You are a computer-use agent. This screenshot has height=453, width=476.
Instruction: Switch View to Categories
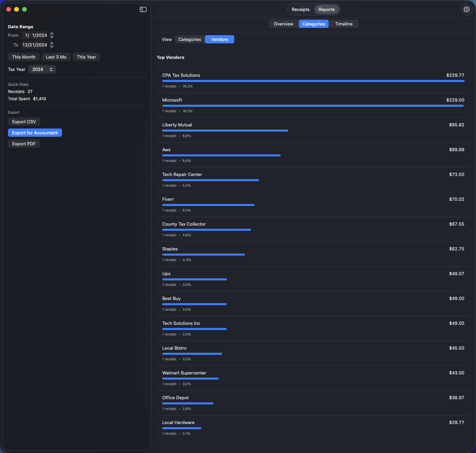click(x=189, y=39)
